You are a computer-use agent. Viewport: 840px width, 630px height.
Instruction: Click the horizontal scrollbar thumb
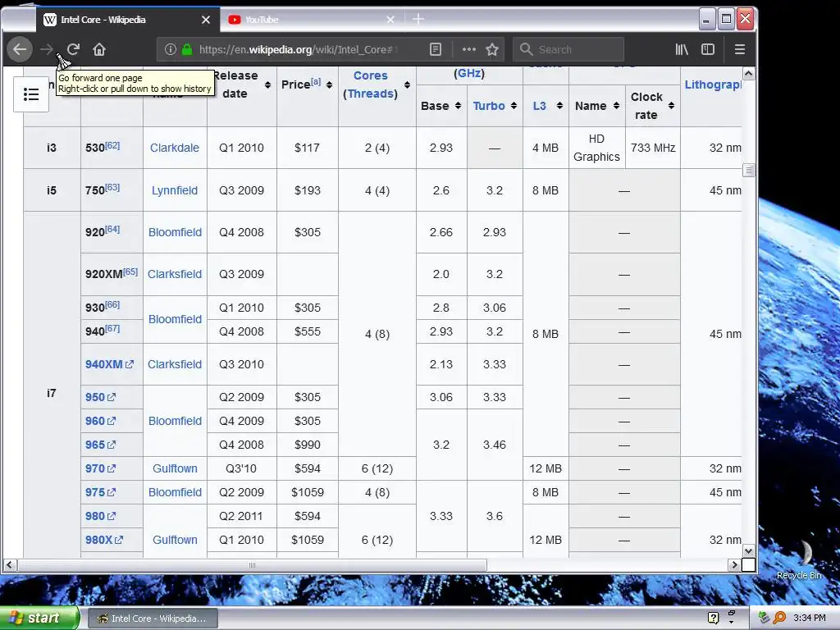coord(252,564)
